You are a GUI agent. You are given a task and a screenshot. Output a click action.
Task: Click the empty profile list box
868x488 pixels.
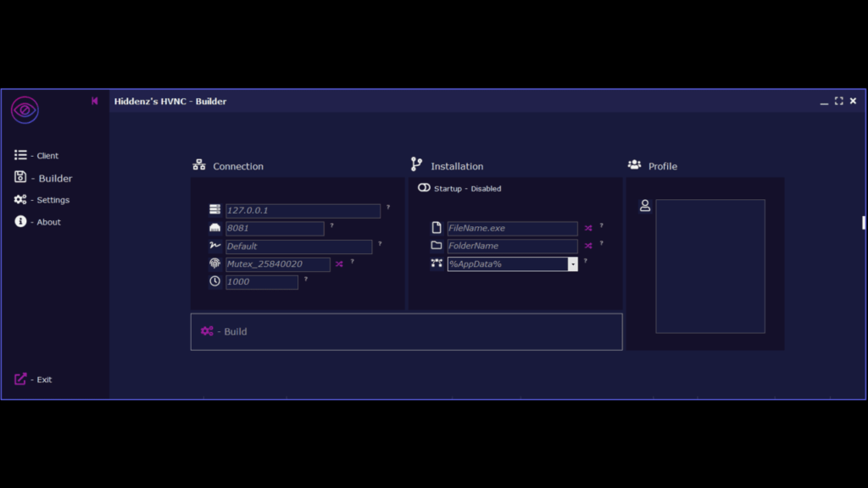[710, 266]
